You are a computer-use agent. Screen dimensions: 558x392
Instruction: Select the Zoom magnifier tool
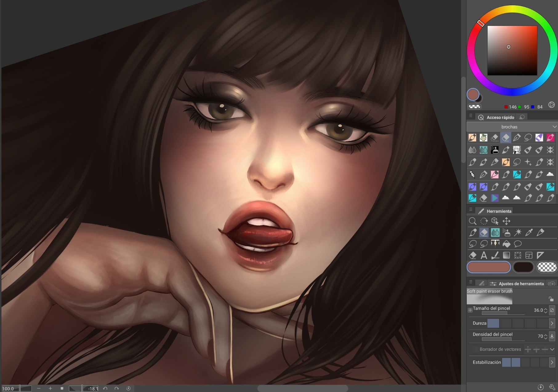coord(472,221)
